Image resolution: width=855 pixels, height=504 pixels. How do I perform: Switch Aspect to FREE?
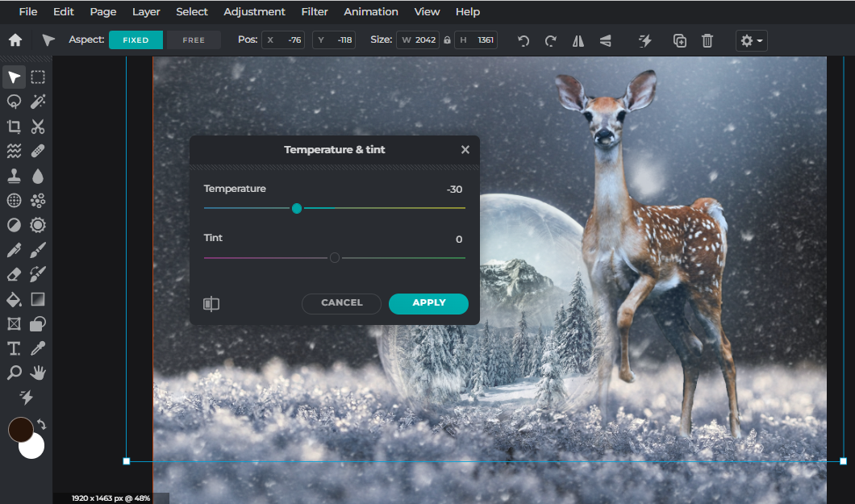coord(193,39)
